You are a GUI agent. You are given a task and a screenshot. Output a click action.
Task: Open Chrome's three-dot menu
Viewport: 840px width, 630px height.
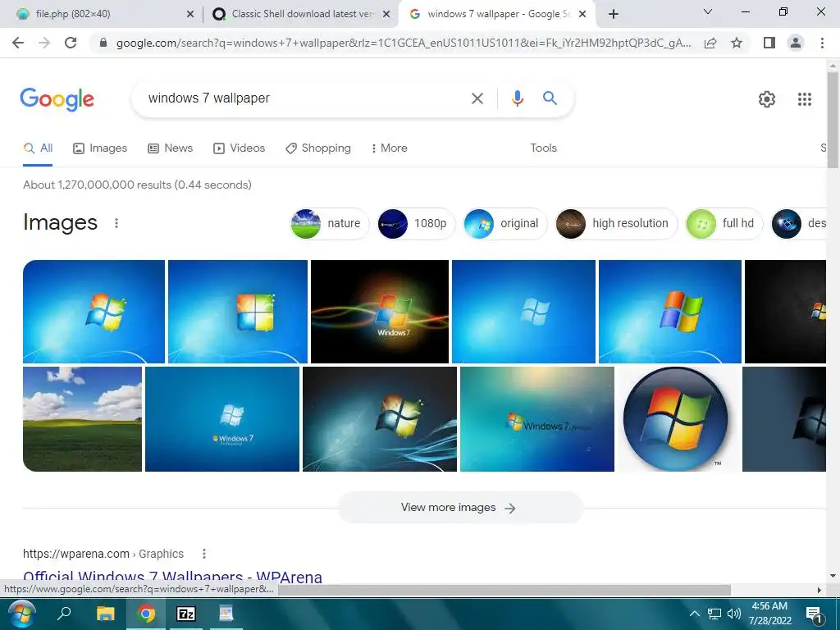coord(822,43)
